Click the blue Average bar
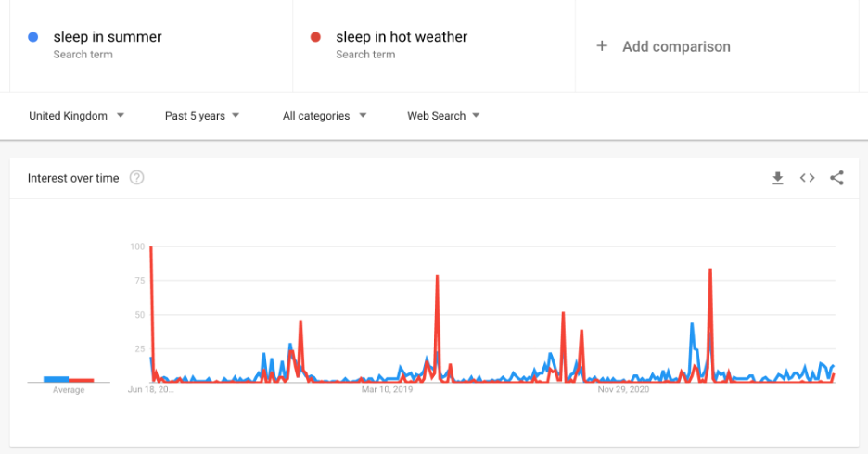The height and width of the screenshot is (454, 868). tap(57, 378)
